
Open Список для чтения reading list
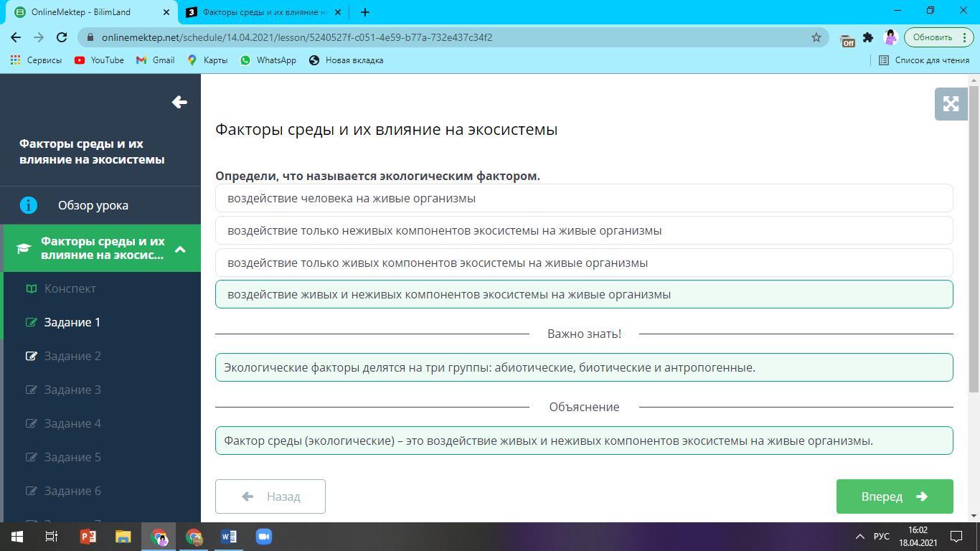pos(924,60)
